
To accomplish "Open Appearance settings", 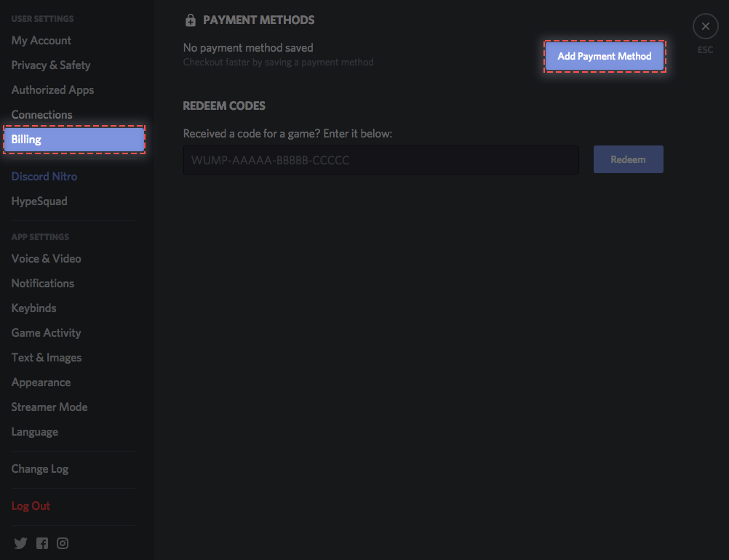I will (x=41, y=383).
